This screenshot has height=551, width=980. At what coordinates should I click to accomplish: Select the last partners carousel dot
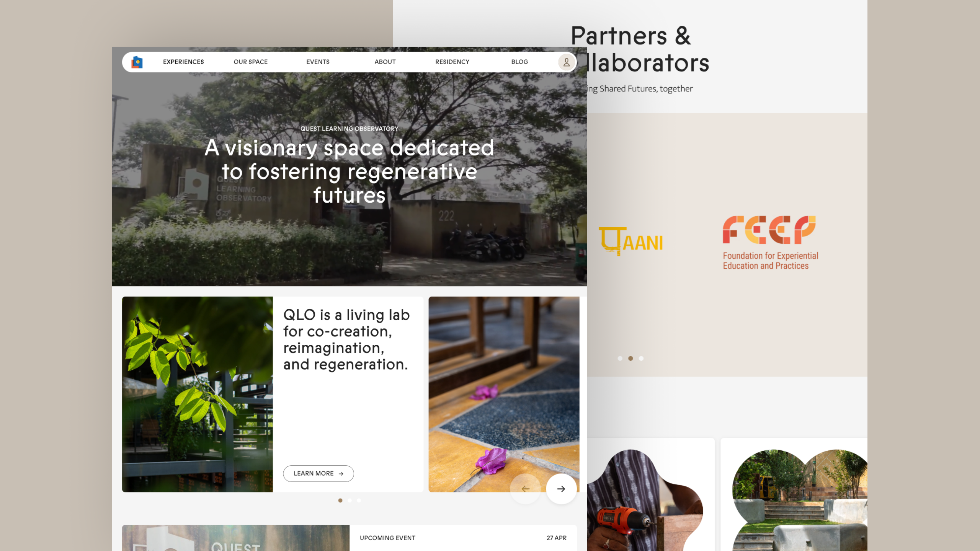[x=641, y=359]
